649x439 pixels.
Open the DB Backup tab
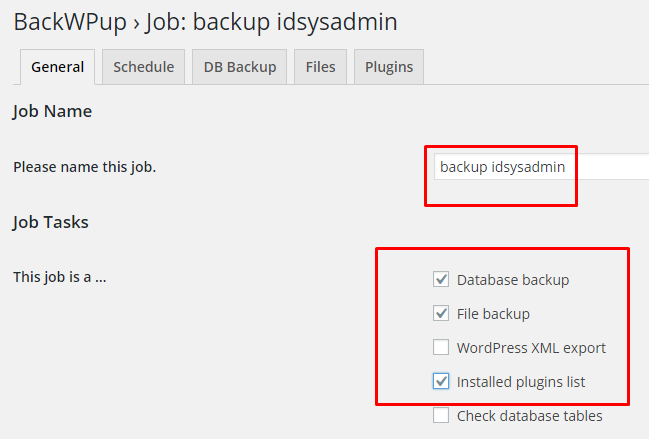pos(240,67)
